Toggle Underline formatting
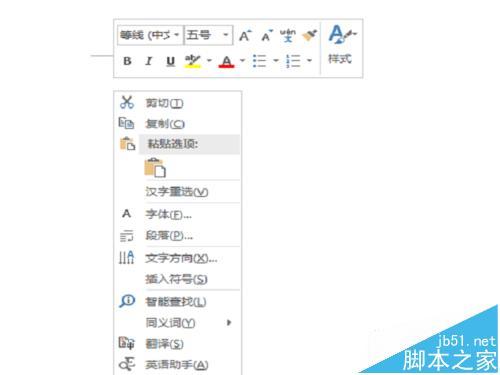500x375 pixels. pos(170,61)
